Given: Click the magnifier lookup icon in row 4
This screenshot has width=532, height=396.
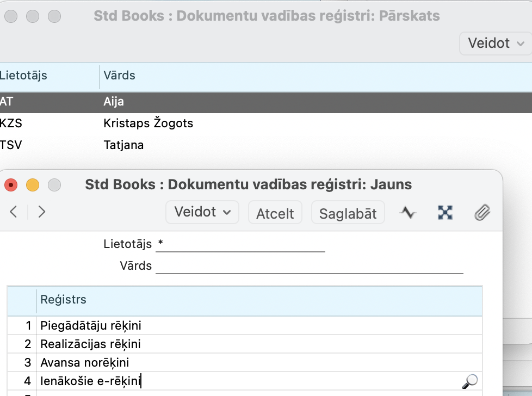Looking at the screenshot, I should pos(469,381).
